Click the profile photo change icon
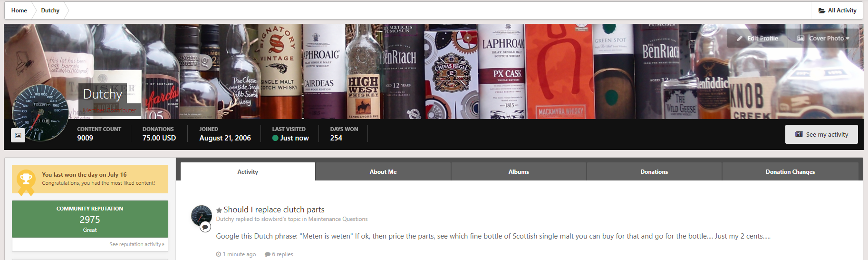 pos(18,136)
